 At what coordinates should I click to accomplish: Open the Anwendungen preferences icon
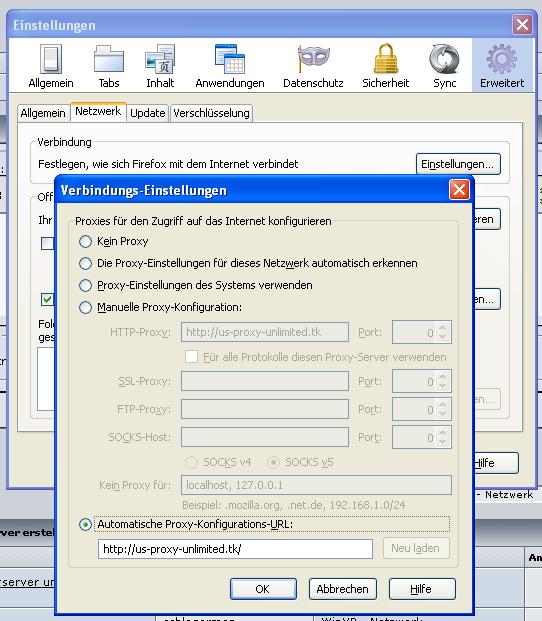[230, 66]
